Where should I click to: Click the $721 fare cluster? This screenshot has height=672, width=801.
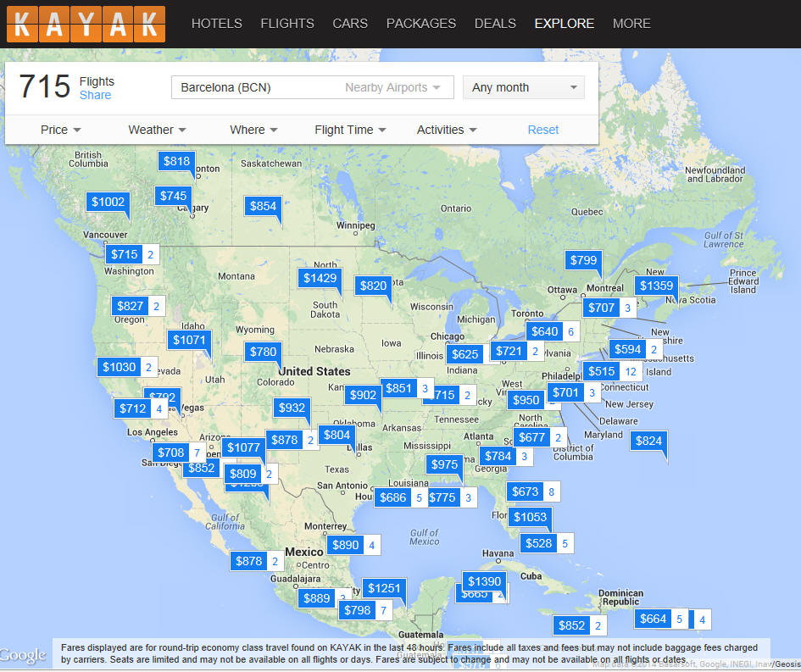click(517, 351)
